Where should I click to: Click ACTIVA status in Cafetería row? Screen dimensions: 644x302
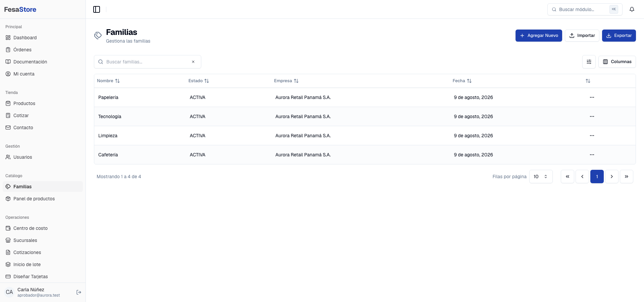click(198, 155)
